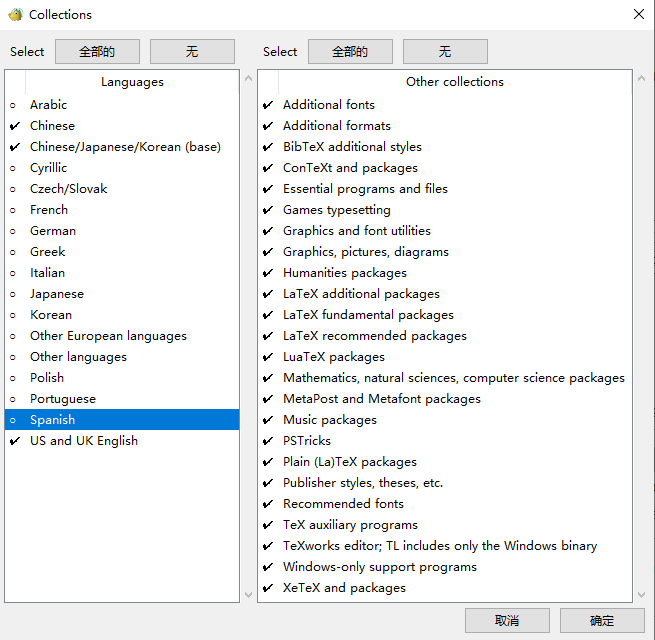Select the Humanities packages row
The width and height of the screenshot is (655, 640).
point(445,273)
